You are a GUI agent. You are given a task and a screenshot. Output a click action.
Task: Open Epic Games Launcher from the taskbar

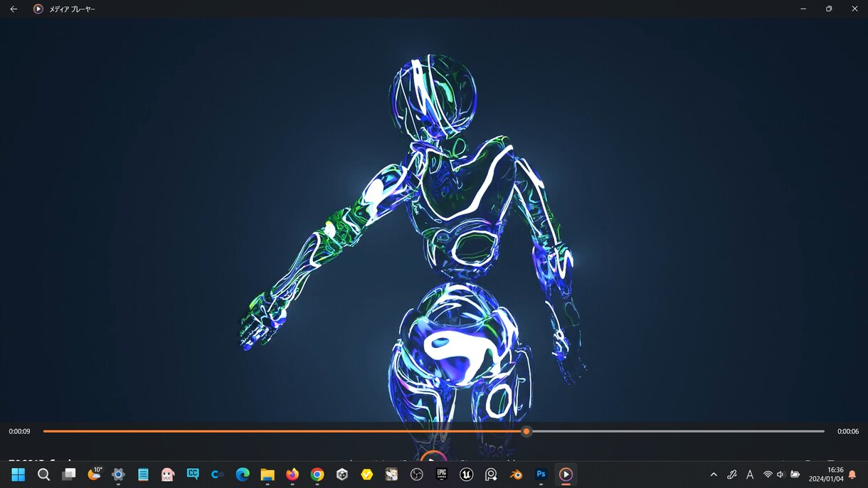(442, 474)
